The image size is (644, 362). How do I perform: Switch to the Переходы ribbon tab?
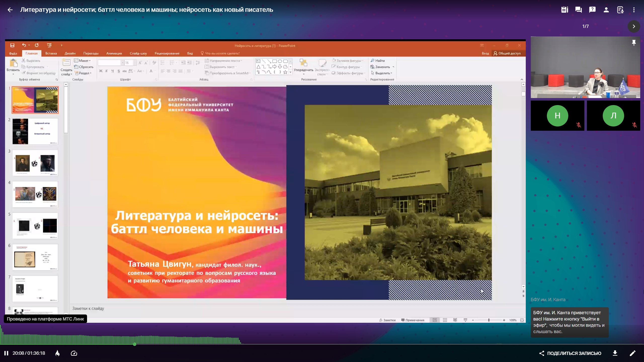click(91, 53)
